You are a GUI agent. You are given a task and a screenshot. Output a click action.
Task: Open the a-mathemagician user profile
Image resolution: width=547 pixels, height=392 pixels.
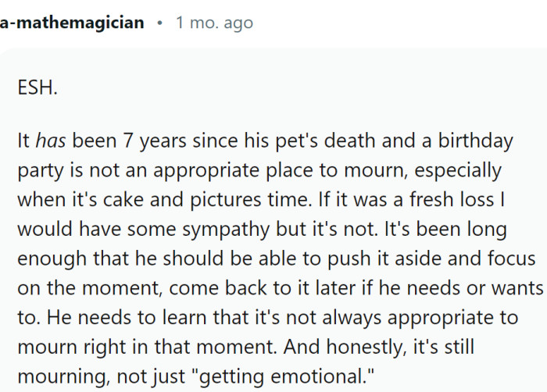click(x=72, y=23)
